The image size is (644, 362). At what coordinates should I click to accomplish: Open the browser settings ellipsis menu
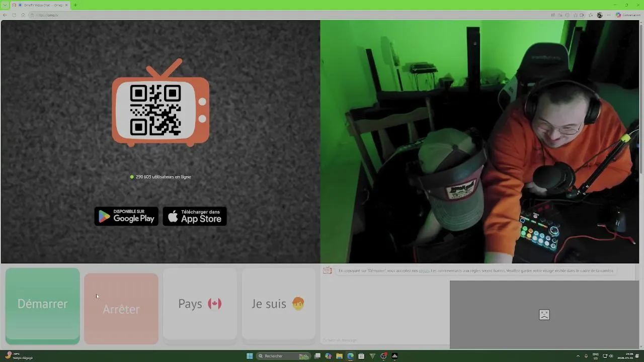click(609, 15)
